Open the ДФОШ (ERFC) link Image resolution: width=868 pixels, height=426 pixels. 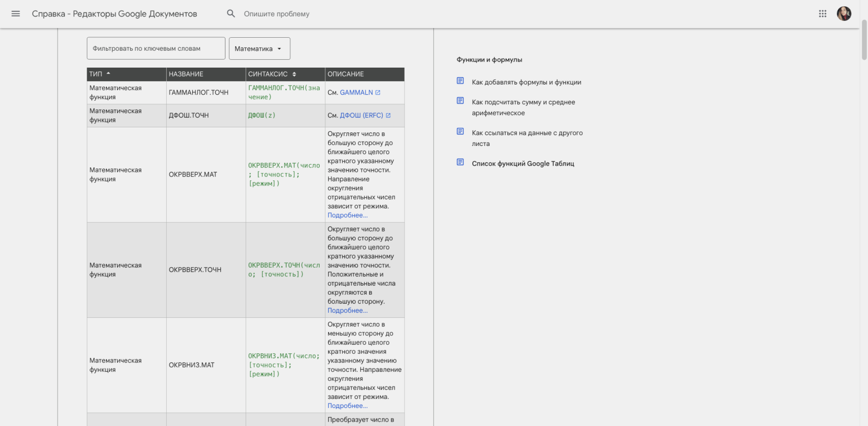coord(361,116)
